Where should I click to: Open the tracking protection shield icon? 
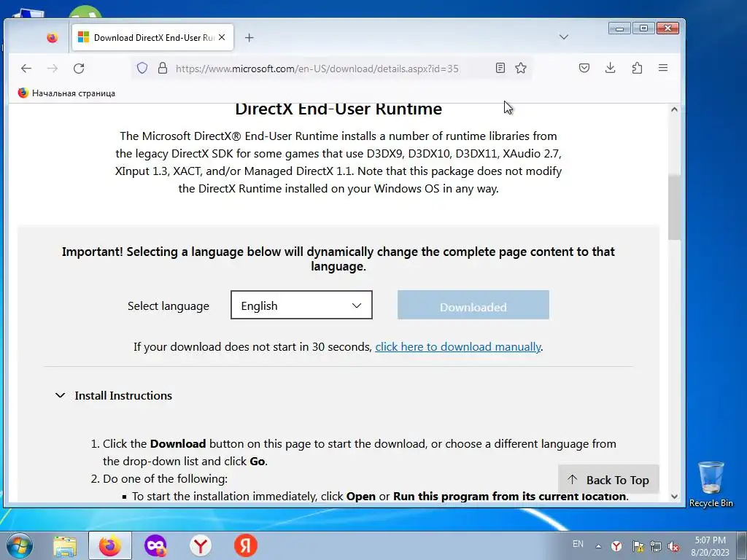coord(142,68)
